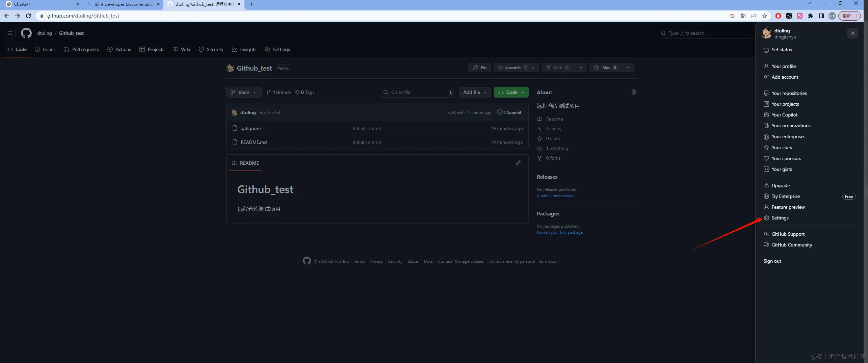Open the Issues tab

[x=45, y=49]
